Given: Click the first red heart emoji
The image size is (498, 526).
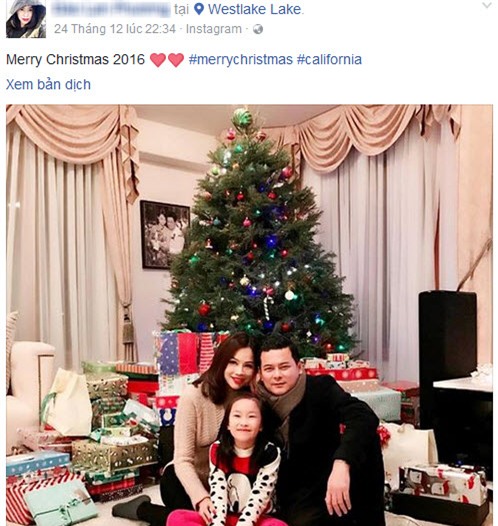Looking at the screenshot, I should pyautogui.click(x=158, y=60).
